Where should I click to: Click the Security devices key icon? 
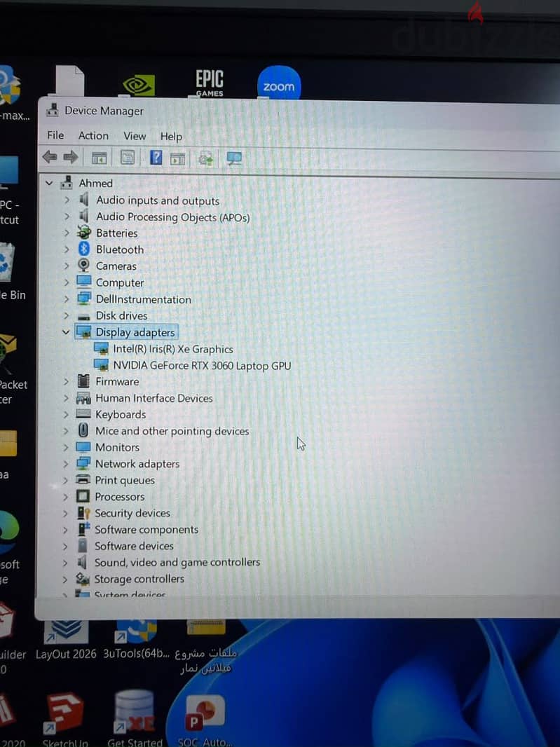coord(83,513)
